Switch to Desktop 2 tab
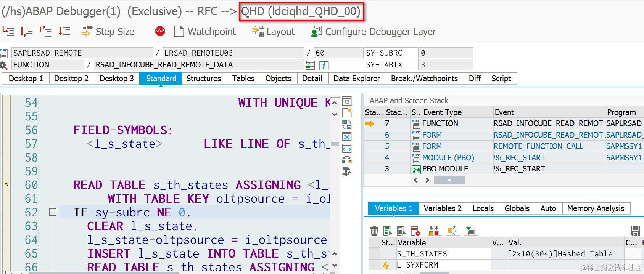This screenshot has height=274, width=644. [71, 79]
